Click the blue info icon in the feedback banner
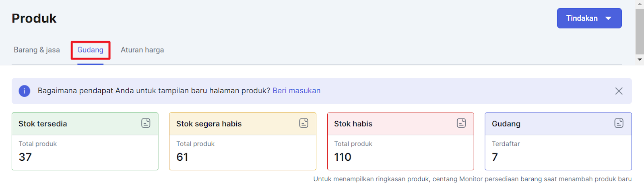Viewport: 644px width, 188px height. click(x=25, y=91)
